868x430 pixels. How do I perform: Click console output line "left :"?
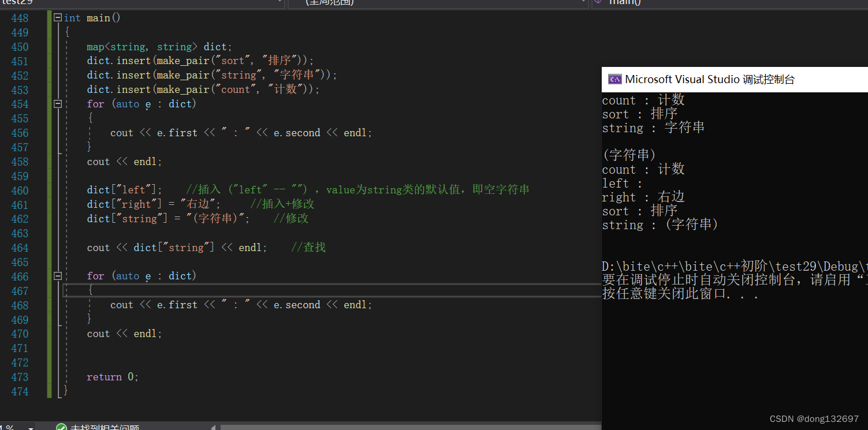coord(623,184)
